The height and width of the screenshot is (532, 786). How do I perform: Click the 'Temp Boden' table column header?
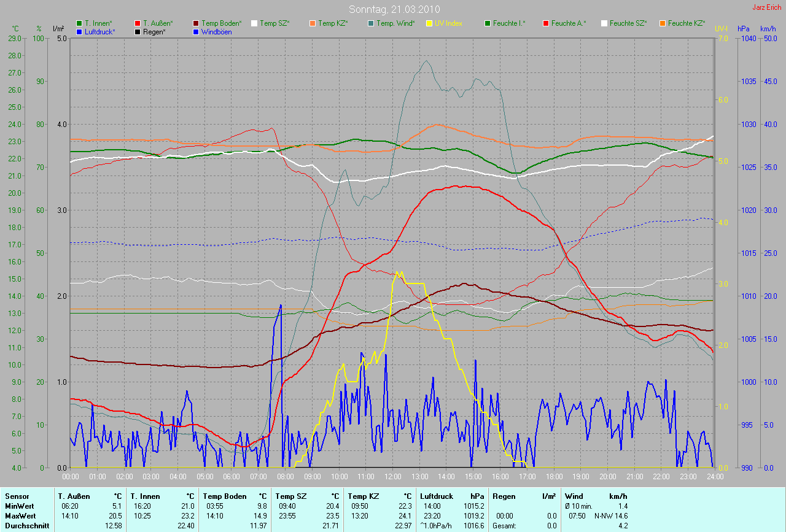point(225,496)
